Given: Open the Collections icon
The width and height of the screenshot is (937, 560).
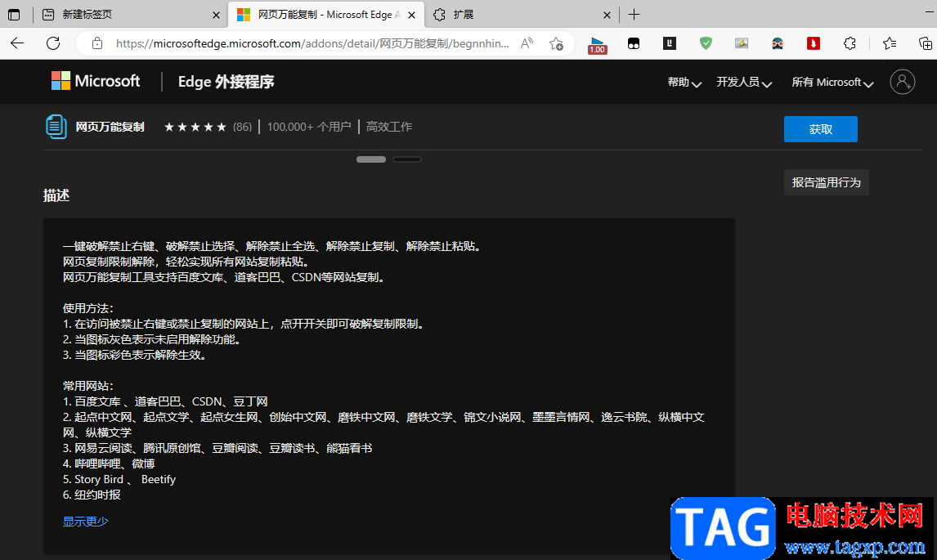Looking at the screenshot, I should 925,43.
